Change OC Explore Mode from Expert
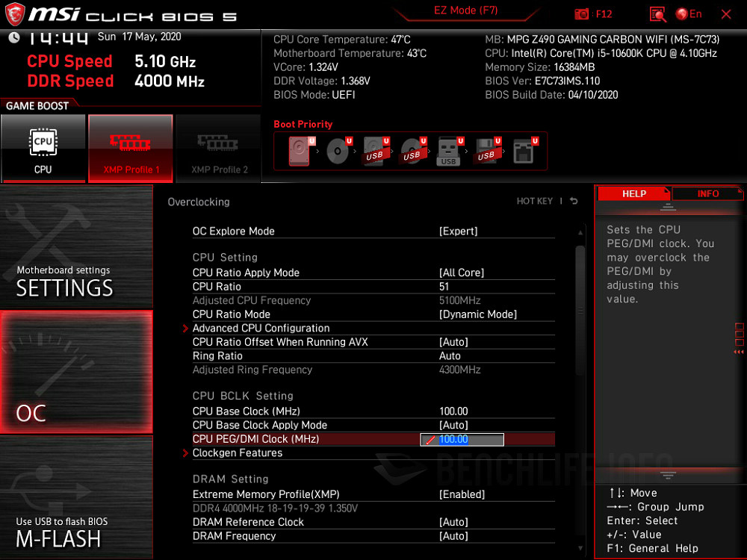This screenshot has height=560, width=747. click(459, 231)
